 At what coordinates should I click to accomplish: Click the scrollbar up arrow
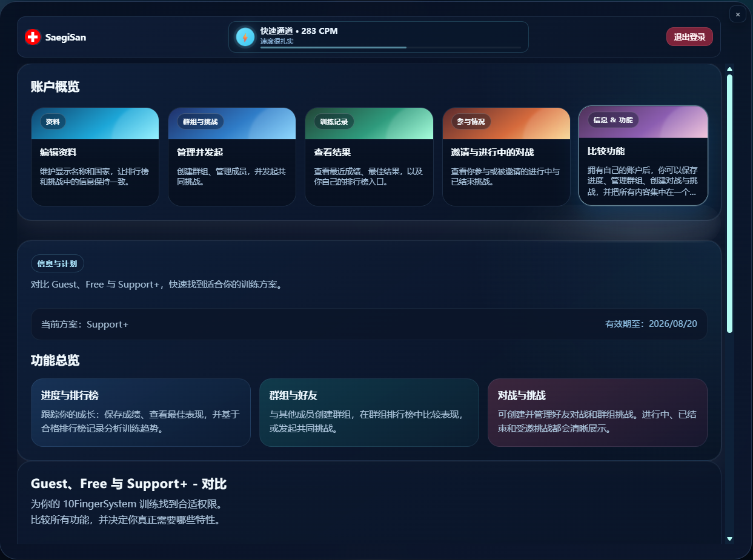729,68
